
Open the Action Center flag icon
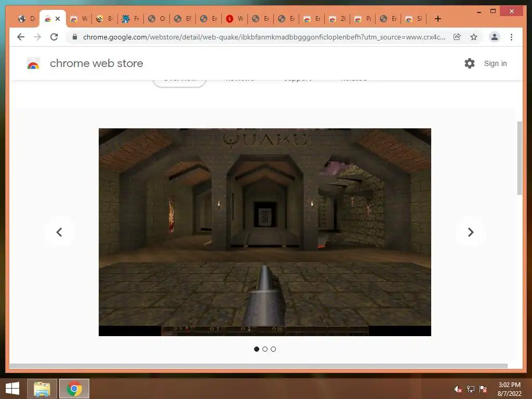coord(483,389)
